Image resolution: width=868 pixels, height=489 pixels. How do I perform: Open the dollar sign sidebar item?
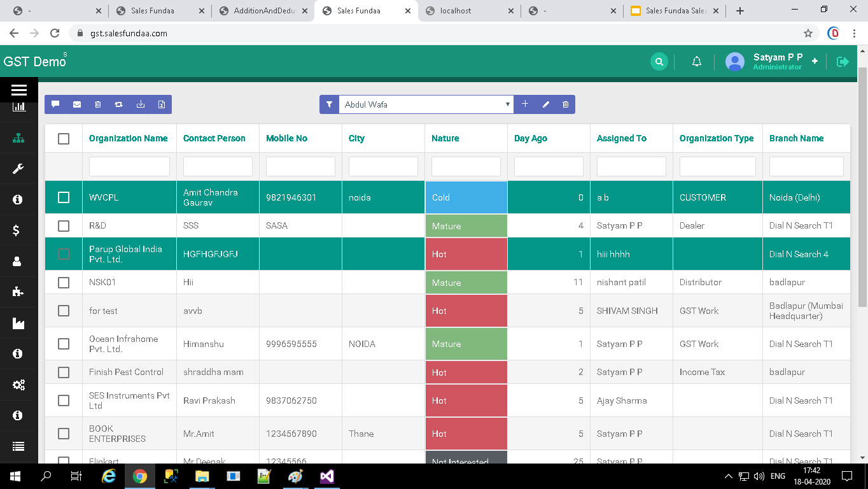[18, 230]
